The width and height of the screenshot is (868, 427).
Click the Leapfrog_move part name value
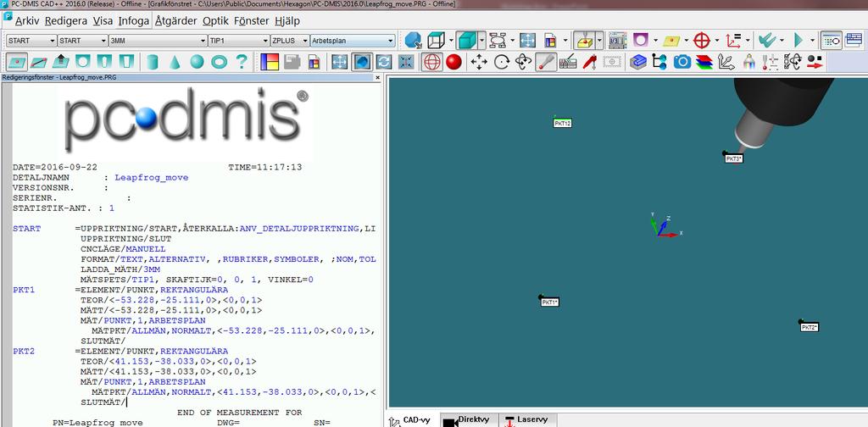[152, 178]
